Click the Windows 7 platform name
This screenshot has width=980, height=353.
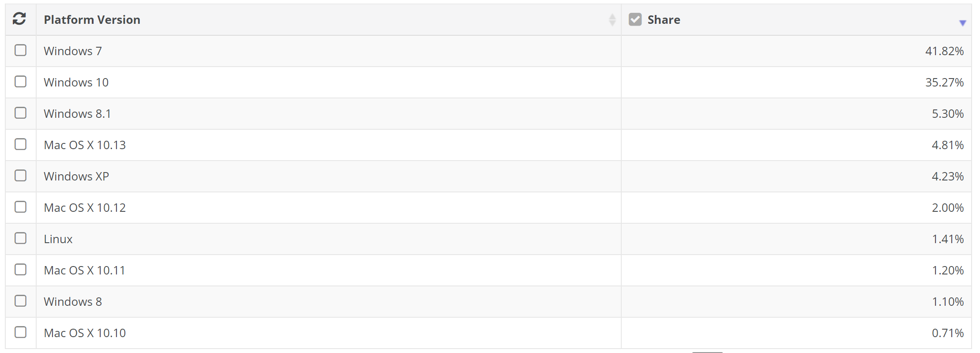click(x=73, y=51)
